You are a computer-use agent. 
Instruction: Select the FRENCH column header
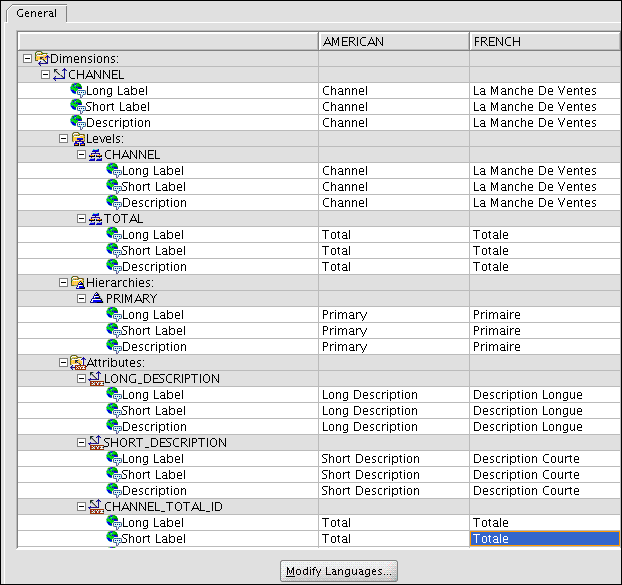tap(544, 42)
